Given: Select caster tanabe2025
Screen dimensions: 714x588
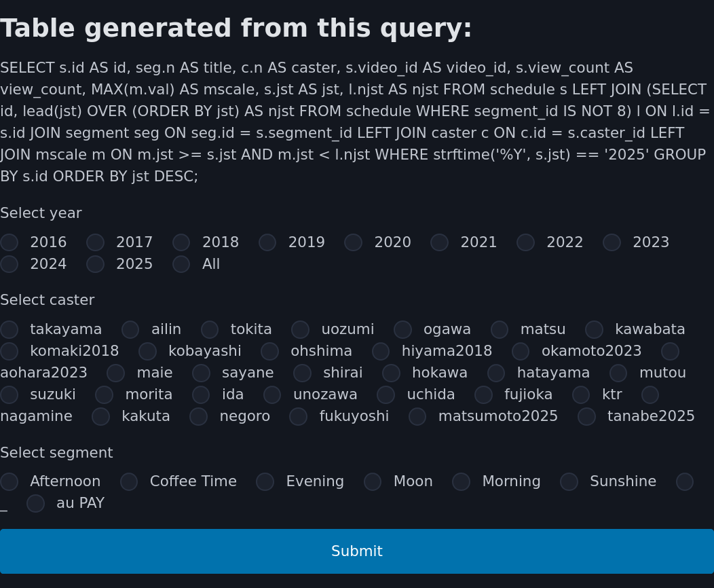Looking at the screenshot, I should pos(586,417).
